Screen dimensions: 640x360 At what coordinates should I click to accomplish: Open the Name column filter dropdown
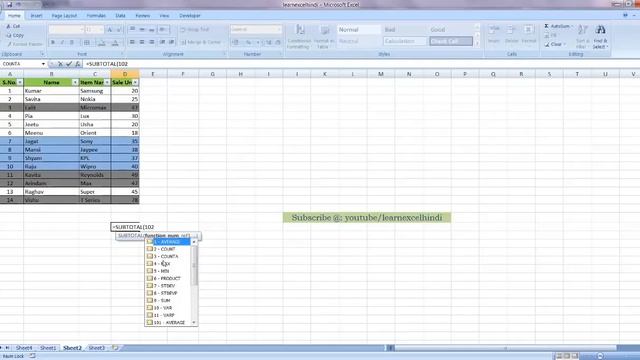tap(75, 82)
